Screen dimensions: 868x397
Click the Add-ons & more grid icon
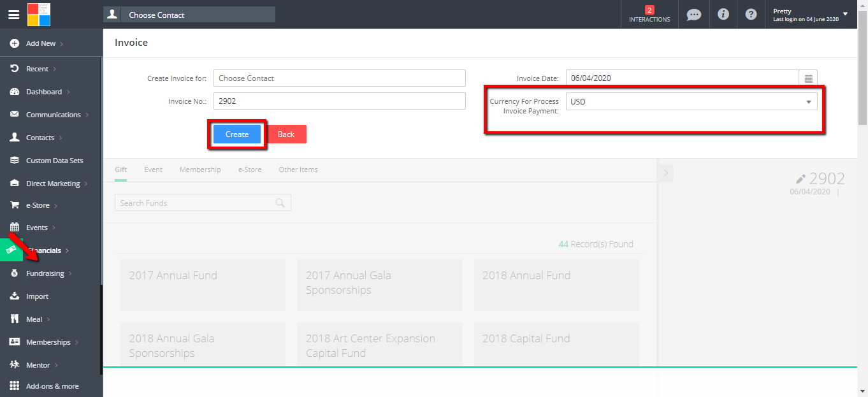point(14,386)
